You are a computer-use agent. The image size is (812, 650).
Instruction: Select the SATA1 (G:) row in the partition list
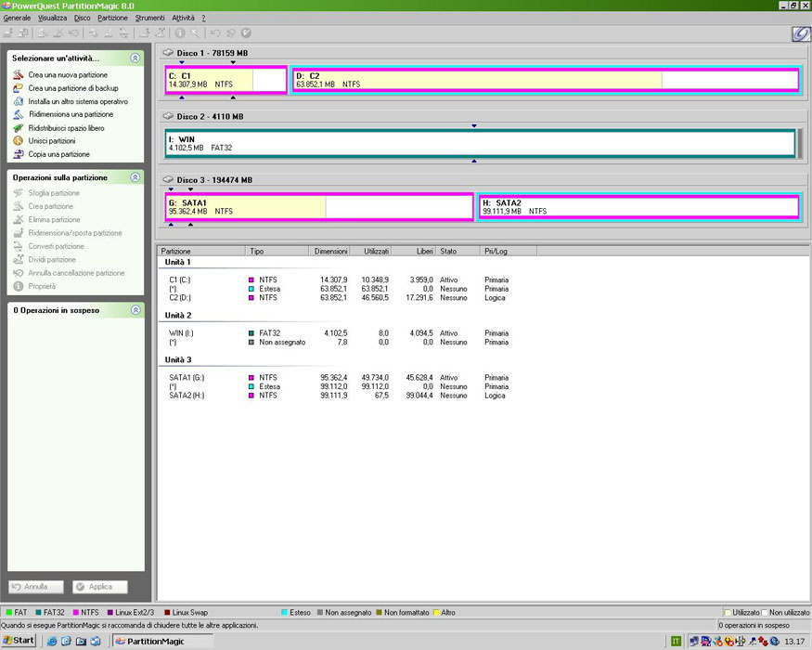[339, 377]
